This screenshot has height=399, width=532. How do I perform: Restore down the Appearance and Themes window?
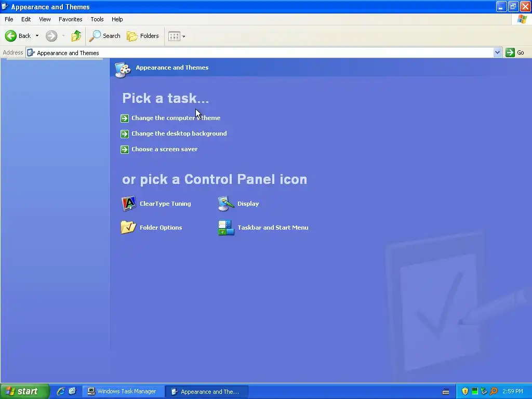pos(513,6)
